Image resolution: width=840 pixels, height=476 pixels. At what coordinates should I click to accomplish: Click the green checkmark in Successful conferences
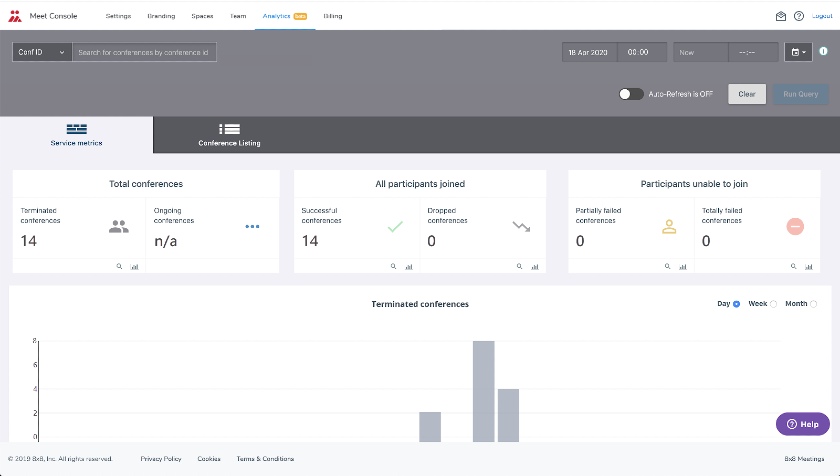(395, 226)
